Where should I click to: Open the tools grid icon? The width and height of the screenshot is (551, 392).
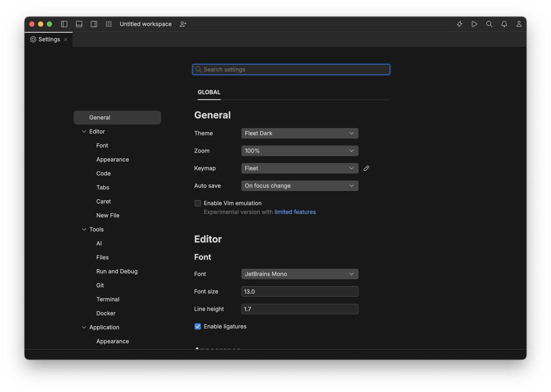[109, 24]
